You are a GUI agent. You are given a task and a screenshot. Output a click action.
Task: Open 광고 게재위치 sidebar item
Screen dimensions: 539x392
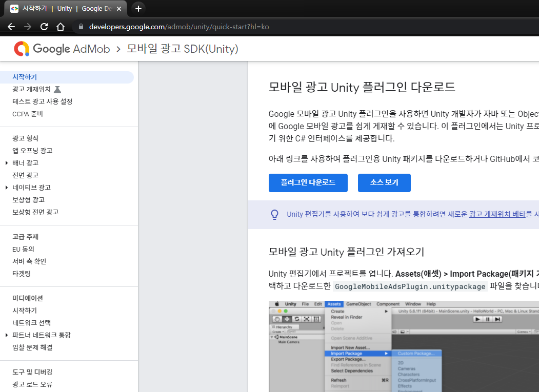[x=32, y=89]
